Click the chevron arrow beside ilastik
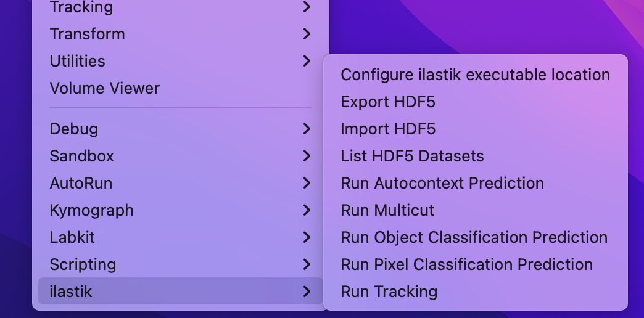This screenshot has height=318, width=644. click(x=307, y=291)
